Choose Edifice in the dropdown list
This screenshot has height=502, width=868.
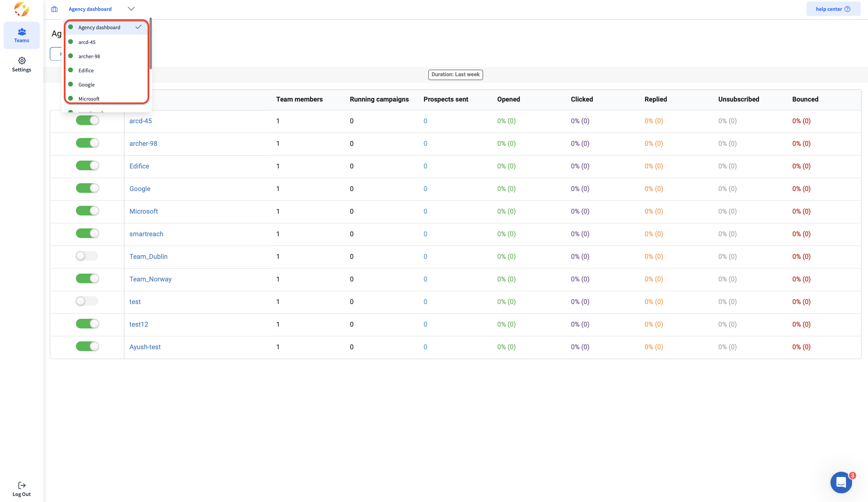click(86, 70)
